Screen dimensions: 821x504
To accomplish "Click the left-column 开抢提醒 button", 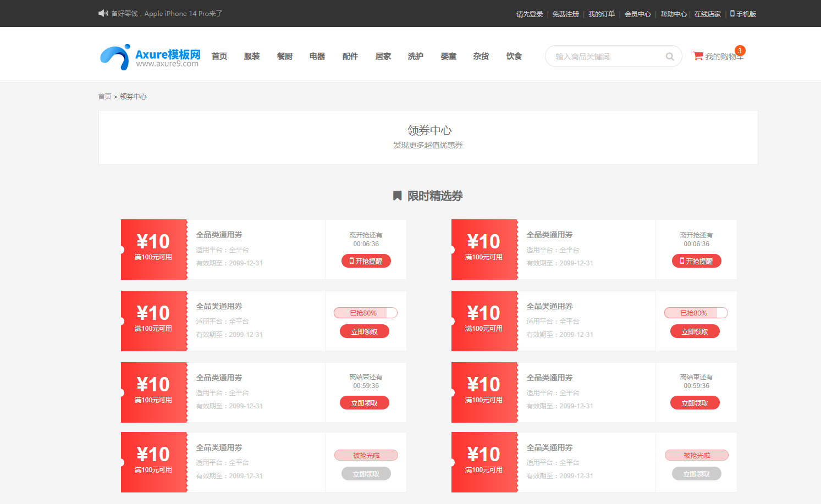I will (366, 261).
